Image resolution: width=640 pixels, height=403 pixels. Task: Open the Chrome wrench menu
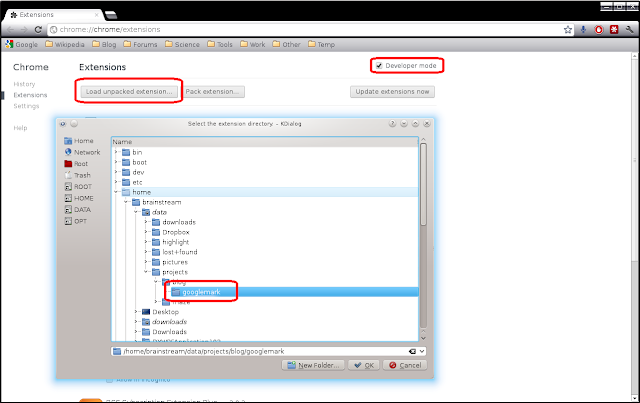629,29
